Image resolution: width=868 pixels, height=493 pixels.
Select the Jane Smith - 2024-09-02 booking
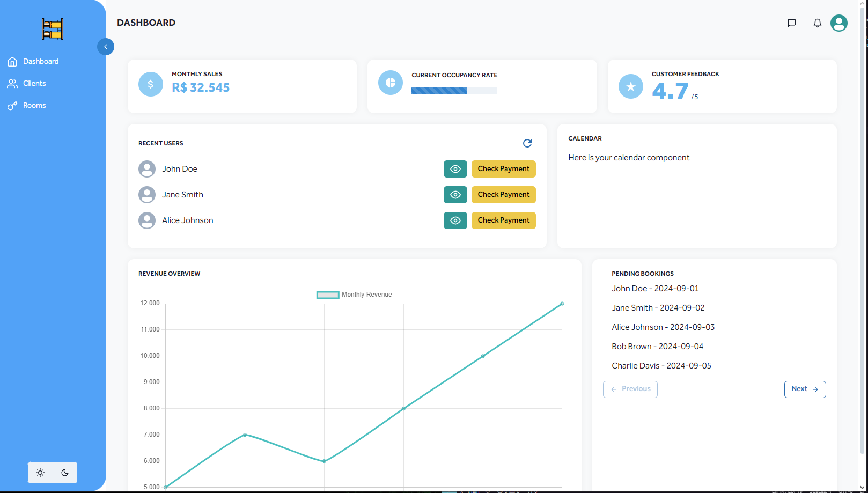tap(658, 308)
